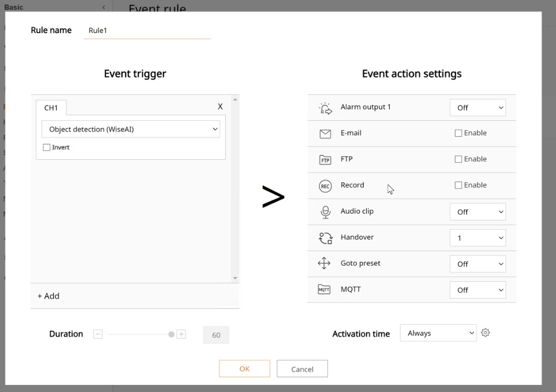Click the E-mail envelope icon
This screenshot has height=392, width=556.
coord(325,134)
